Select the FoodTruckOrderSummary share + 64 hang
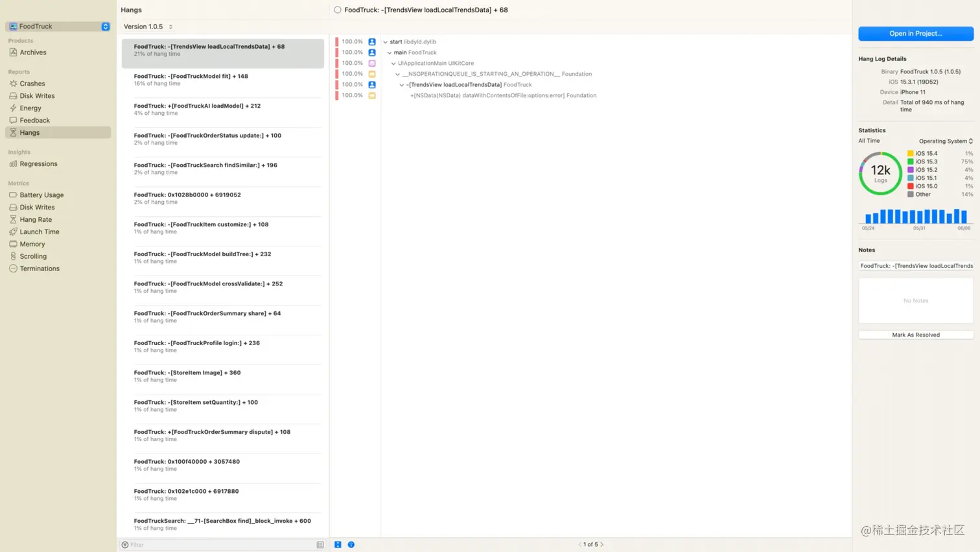 [223, 317]
